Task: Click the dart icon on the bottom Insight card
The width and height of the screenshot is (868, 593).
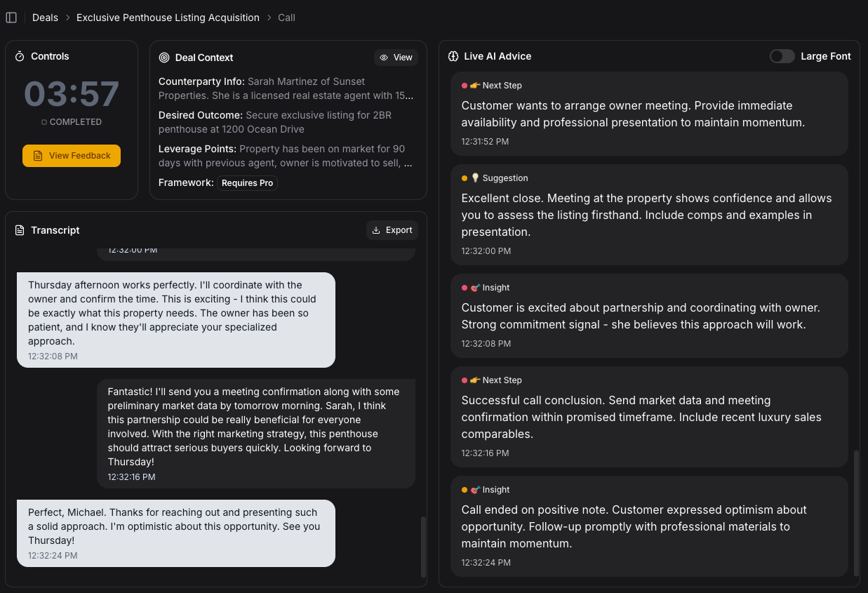Action: [475, 489]
